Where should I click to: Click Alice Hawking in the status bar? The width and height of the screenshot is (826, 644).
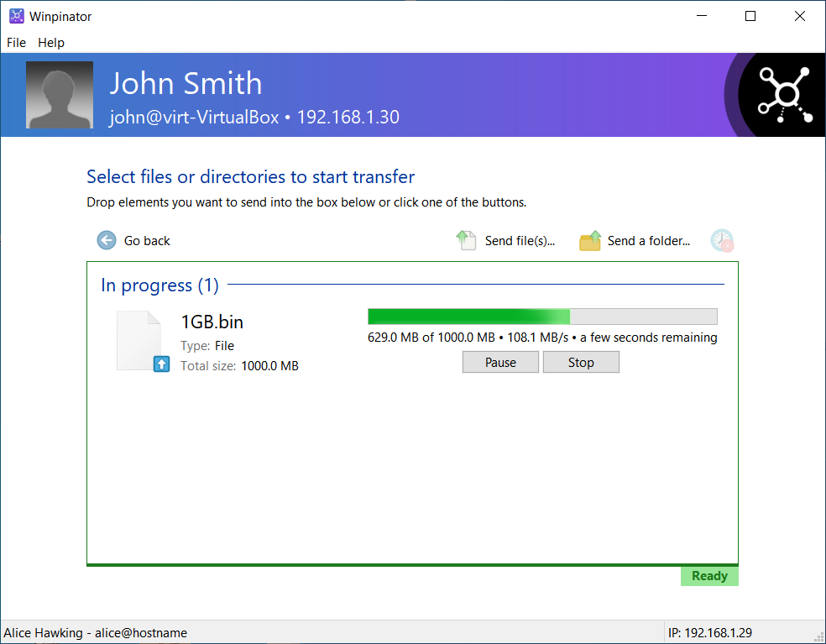[x=95, y=632]
